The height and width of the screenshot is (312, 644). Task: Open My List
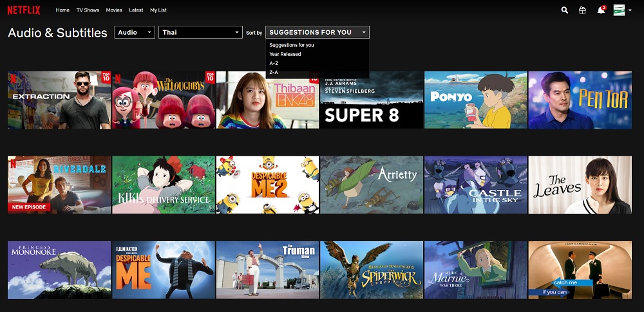pos(158,10)
